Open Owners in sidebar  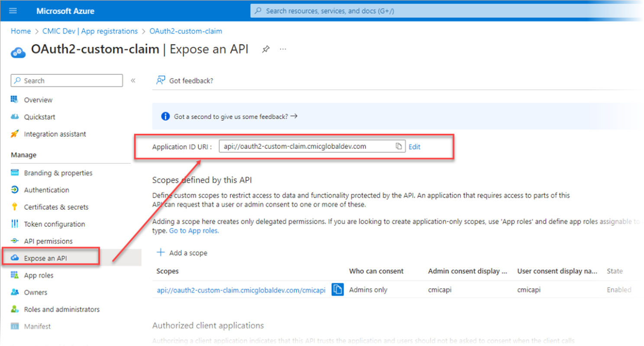(x=36, y=292)
